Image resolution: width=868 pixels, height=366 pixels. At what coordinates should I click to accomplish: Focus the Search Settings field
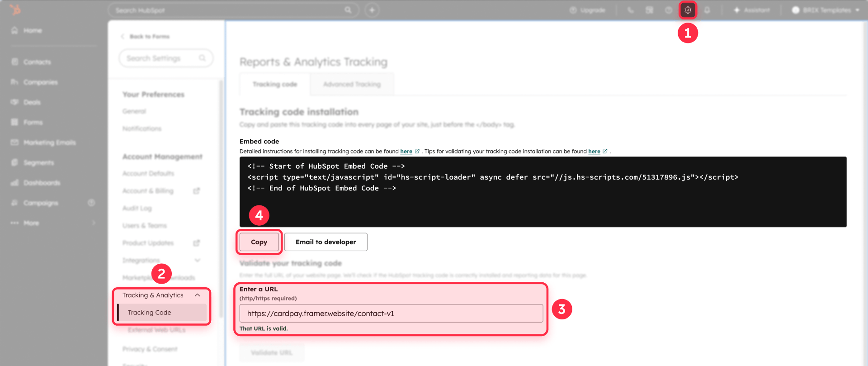point(166,58)
